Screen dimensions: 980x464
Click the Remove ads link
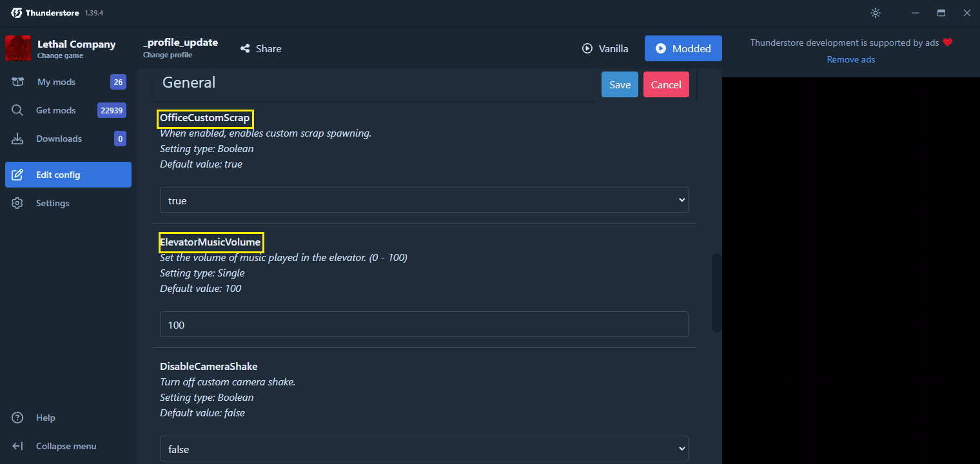851,59
